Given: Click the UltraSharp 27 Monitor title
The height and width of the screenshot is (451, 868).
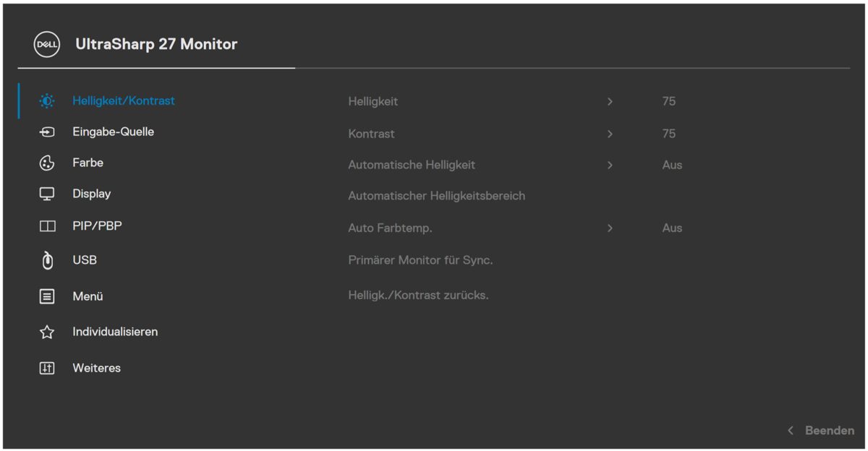Looking at the screenshot, I should (x=156, y=45).
